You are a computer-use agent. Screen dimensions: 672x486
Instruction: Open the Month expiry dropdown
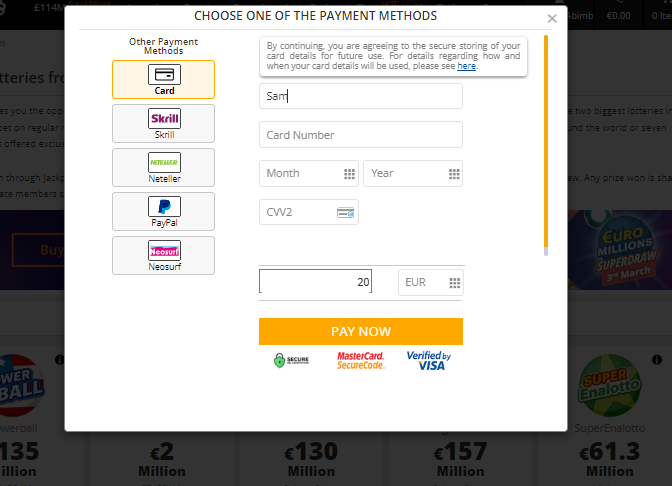(x=309, y=174)
